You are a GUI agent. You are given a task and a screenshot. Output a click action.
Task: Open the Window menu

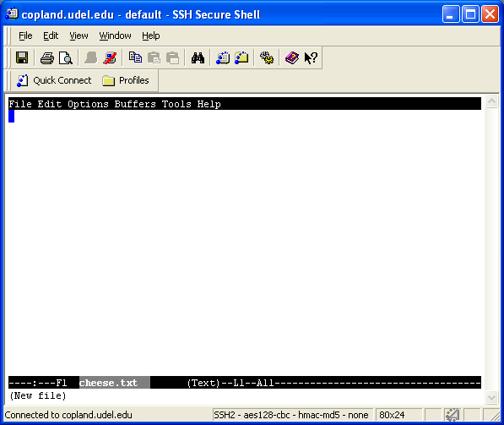tap(115, 35)
